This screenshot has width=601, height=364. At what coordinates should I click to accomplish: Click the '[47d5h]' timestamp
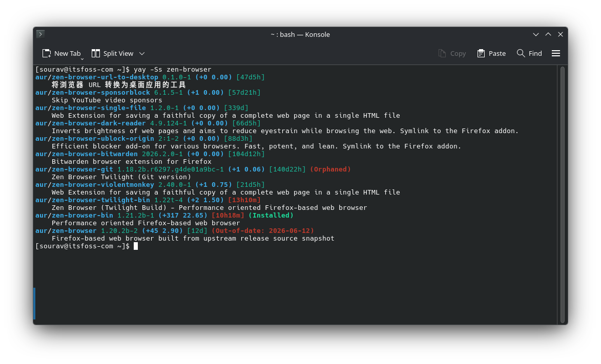(x=251, y=77)
